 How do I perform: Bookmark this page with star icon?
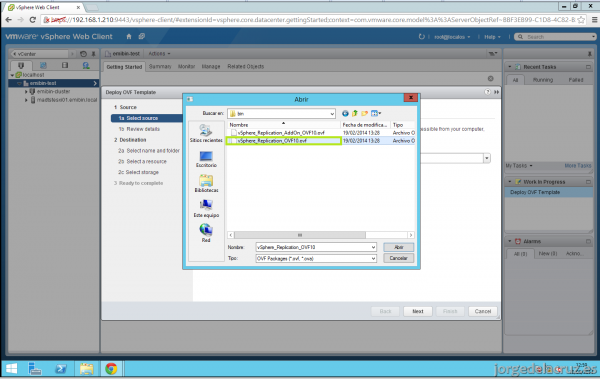(581, 20)
